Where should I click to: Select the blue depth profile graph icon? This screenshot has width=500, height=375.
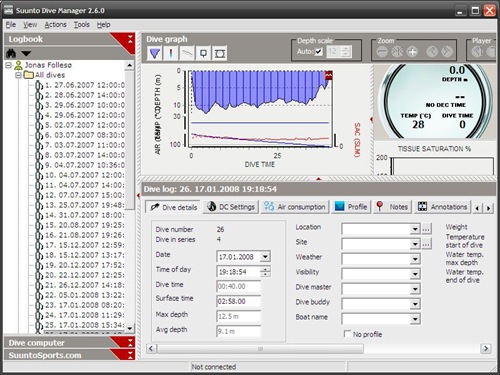pos(155,53)
